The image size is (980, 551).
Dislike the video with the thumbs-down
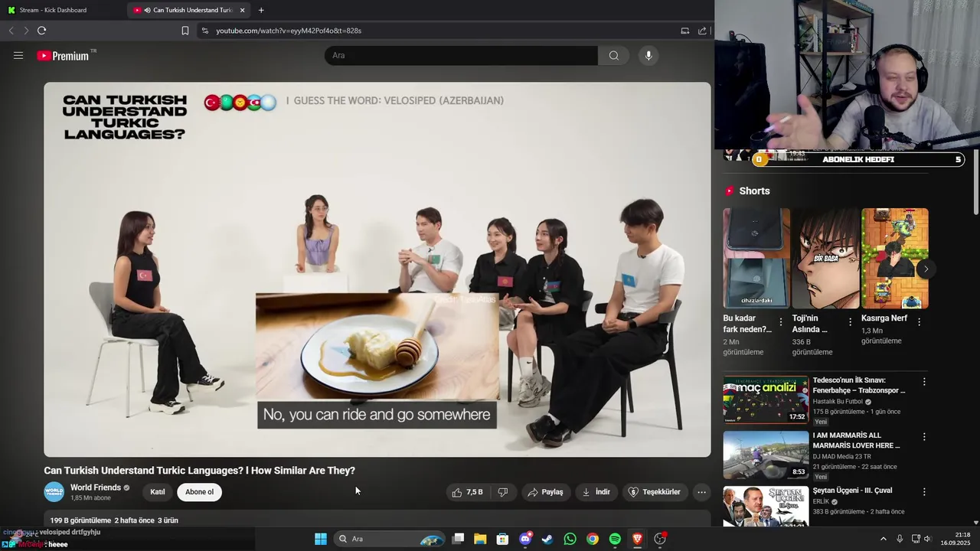503,492
